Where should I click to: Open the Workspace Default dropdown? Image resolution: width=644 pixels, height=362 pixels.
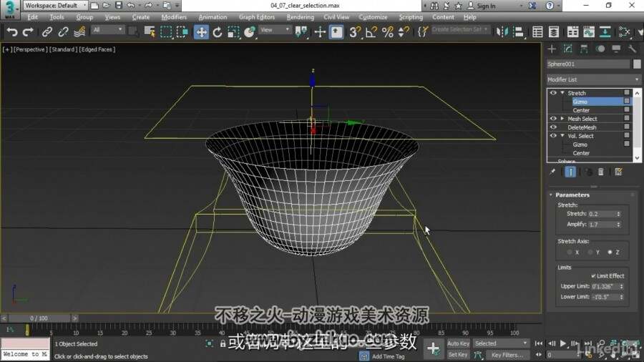pyautogui.click(x=55, y=5)
